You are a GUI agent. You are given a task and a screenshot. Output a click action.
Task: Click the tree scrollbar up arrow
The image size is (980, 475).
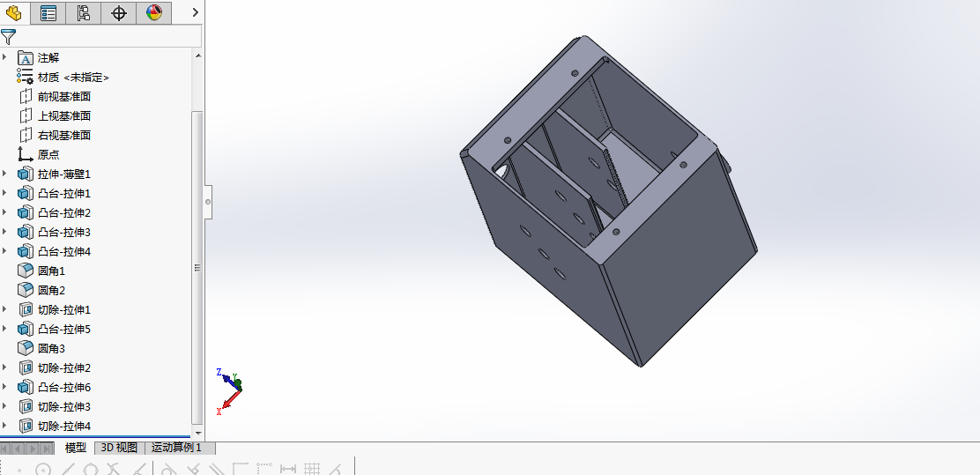[198, 56]
